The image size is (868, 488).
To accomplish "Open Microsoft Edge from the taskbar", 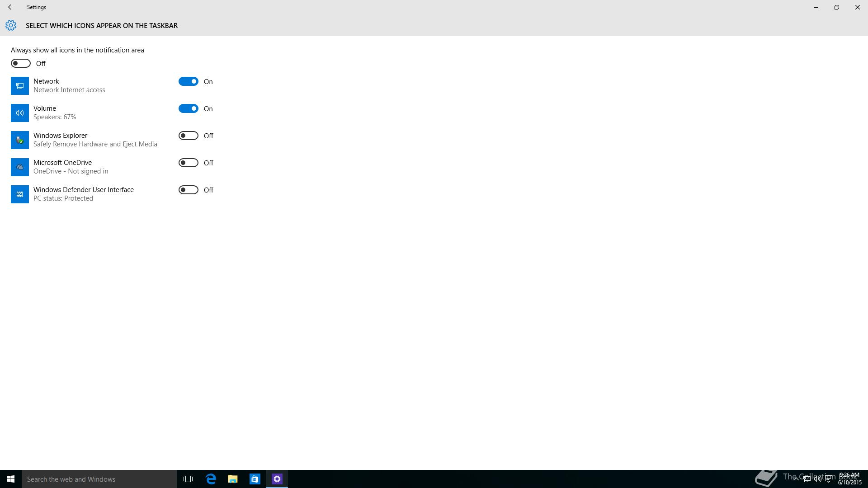I will pos(211,479).
